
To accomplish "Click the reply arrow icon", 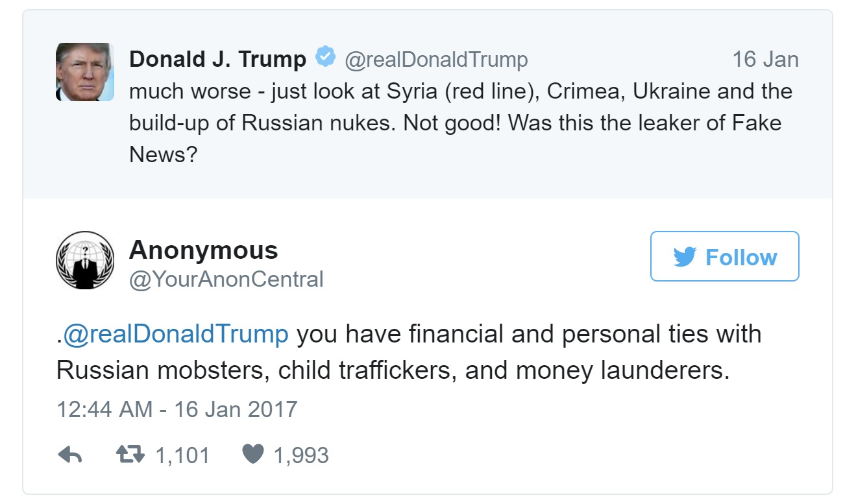I will pos(69,455).
